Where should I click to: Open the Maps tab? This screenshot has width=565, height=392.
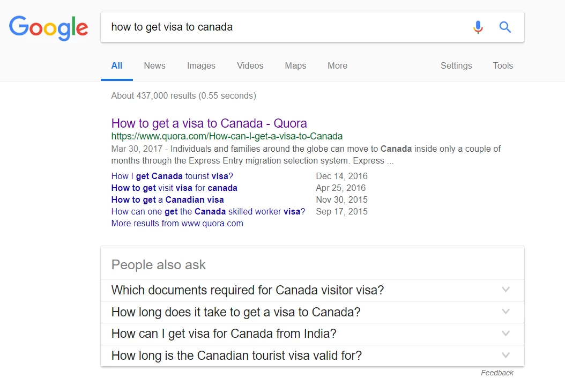pos(295,65)
